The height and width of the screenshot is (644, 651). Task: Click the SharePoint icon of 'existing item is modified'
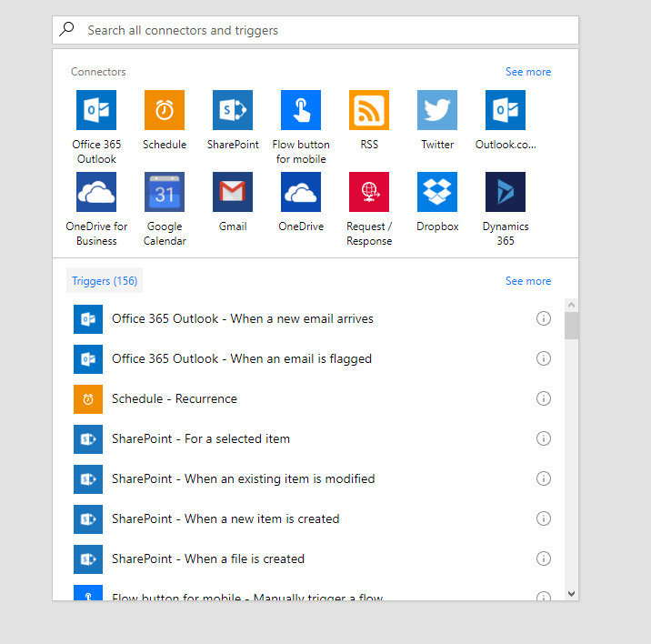coord(88,479)
